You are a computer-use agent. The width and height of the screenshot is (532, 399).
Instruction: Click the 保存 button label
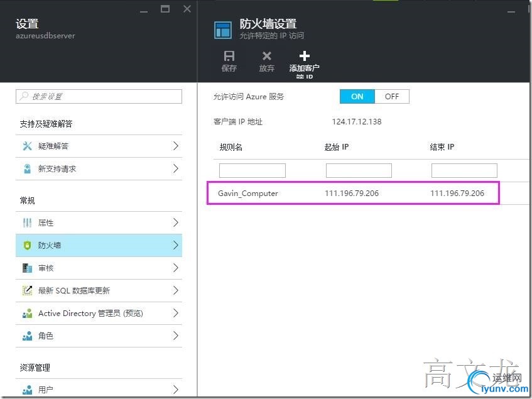coord(229,68)
